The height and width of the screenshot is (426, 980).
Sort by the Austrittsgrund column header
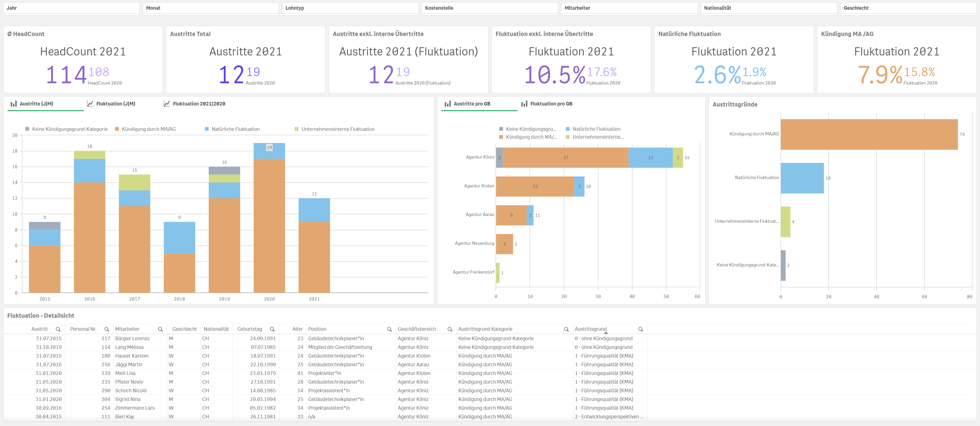[590, 329]
